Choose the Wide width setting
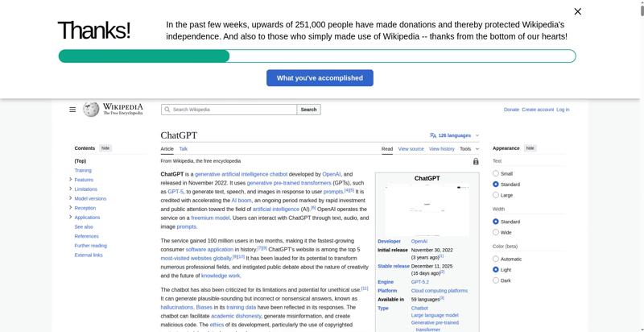644x332 pixels. pos(496,232)
